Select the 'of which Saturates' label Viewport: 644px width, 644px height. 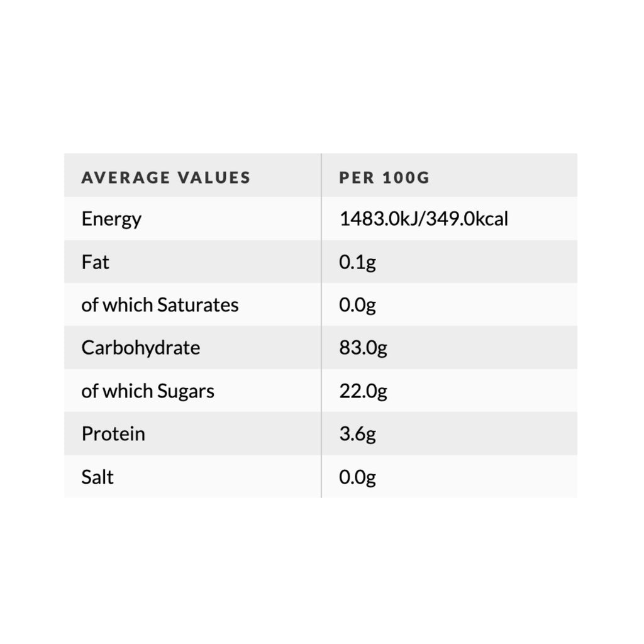pyautogui.click(x=160, y=305)
